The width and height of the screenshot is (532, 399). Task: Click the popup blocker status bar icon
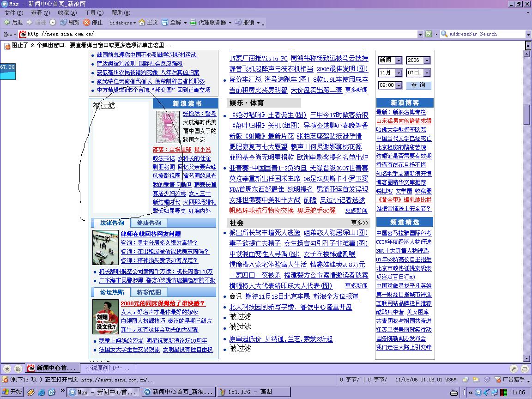click(x=5, y=380)
